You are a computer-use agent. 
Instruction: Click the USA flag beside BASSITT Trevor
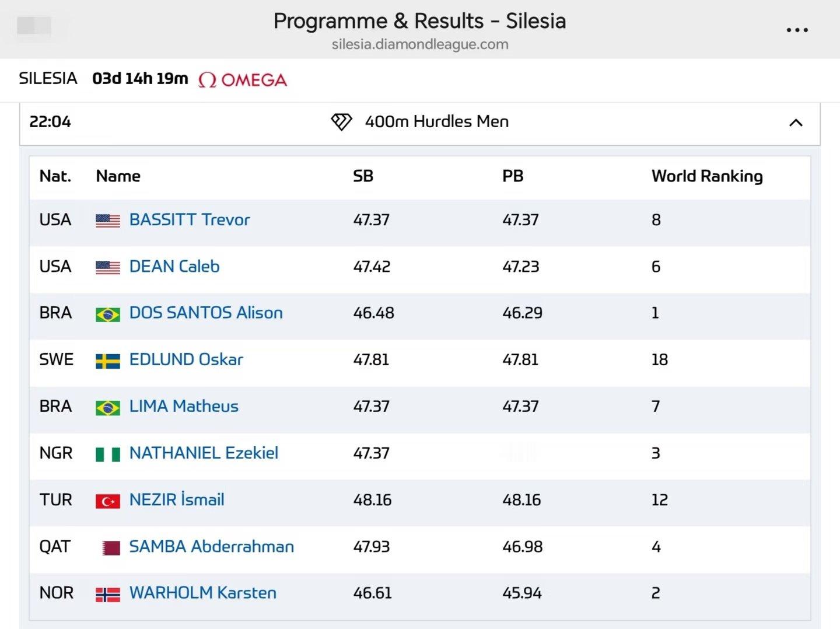coord(108,221)
